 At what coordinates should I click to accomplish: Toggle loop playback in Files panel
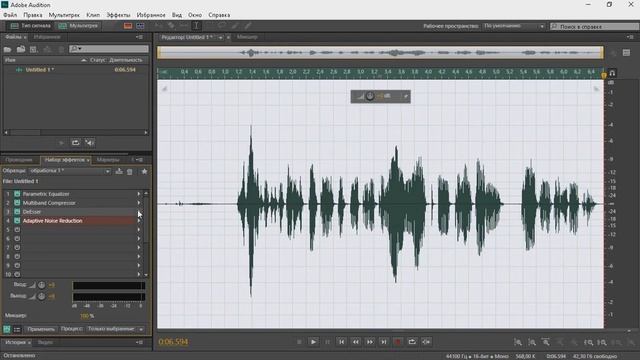point(76,142)
